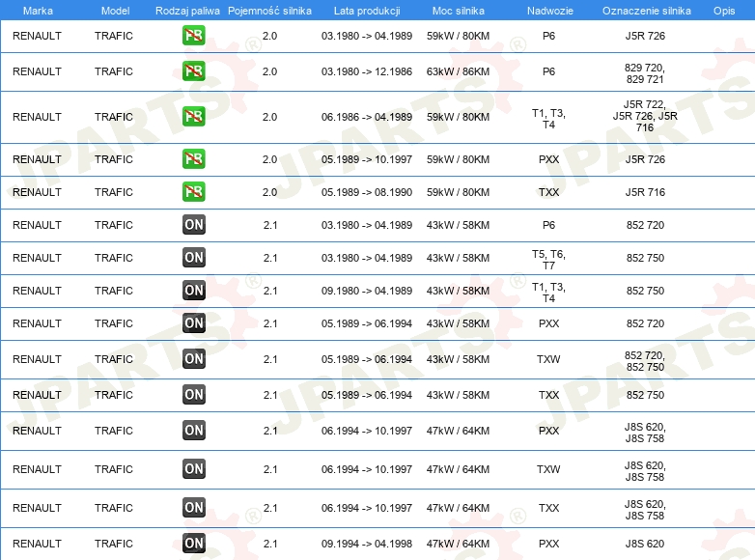Click date range 09.1994 -> 04.1998
755x560 pixels.
click(367, 544)
